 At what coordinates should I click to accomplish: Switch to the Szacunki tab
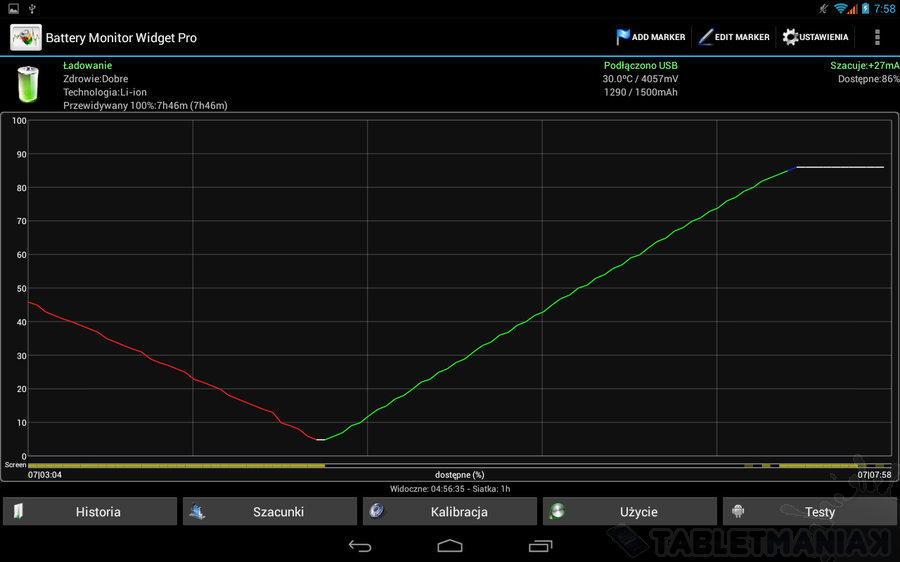[x=270, y=511]
